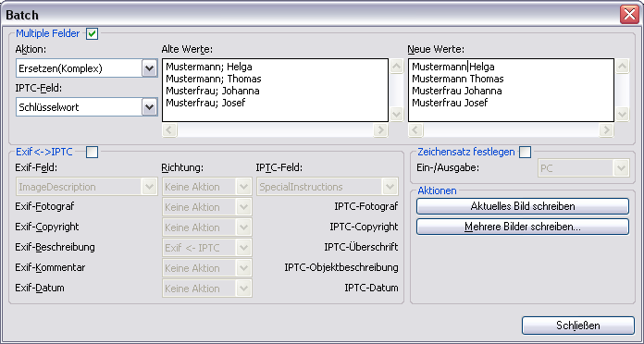
Task: Open Richtung dropdown next to ImageDescription
Action: click(207, 187)
